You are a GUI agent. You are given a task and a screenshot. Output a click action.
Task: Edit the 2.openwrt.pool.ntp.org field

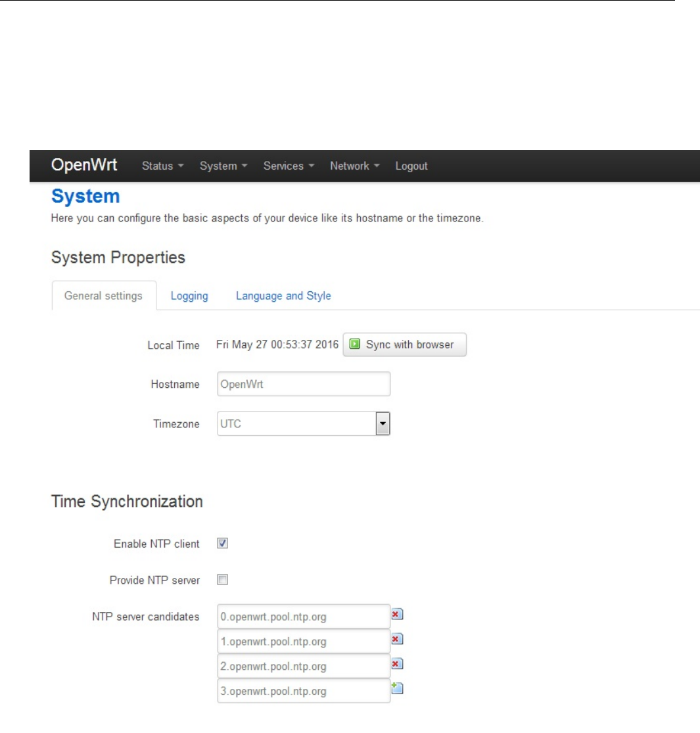point(304,666)
